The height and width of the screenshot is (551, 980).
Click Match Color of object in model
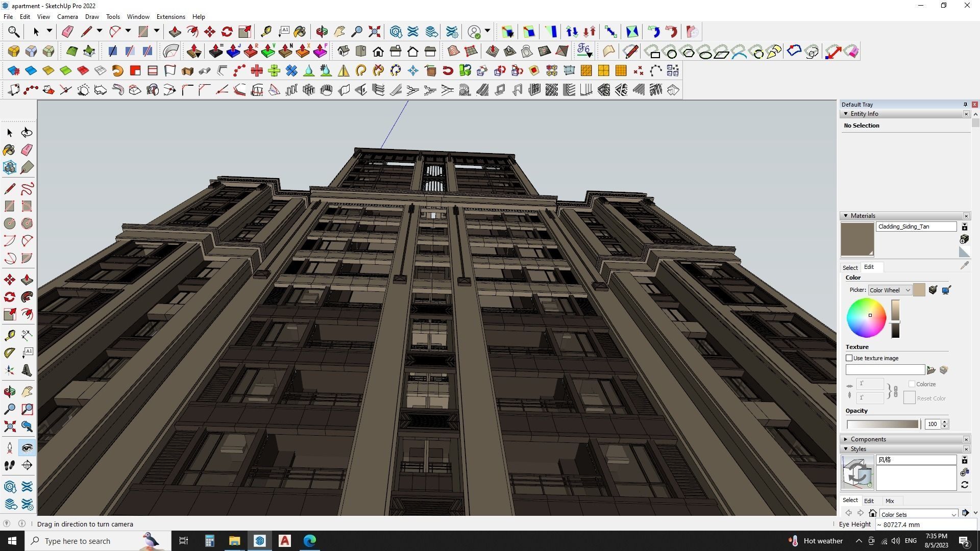pos(933,290)
